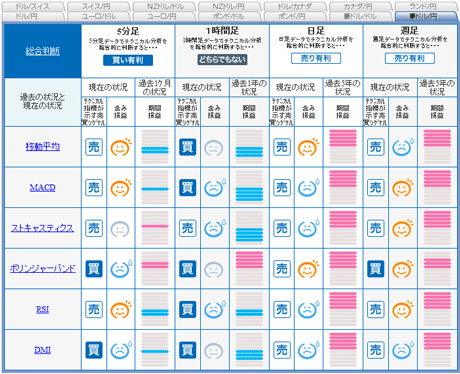The width and height of the screenshot is (460, 374).
Task: Click the どちらでもない verdict button under 1時間足
Action: click(x=222, y=60)
